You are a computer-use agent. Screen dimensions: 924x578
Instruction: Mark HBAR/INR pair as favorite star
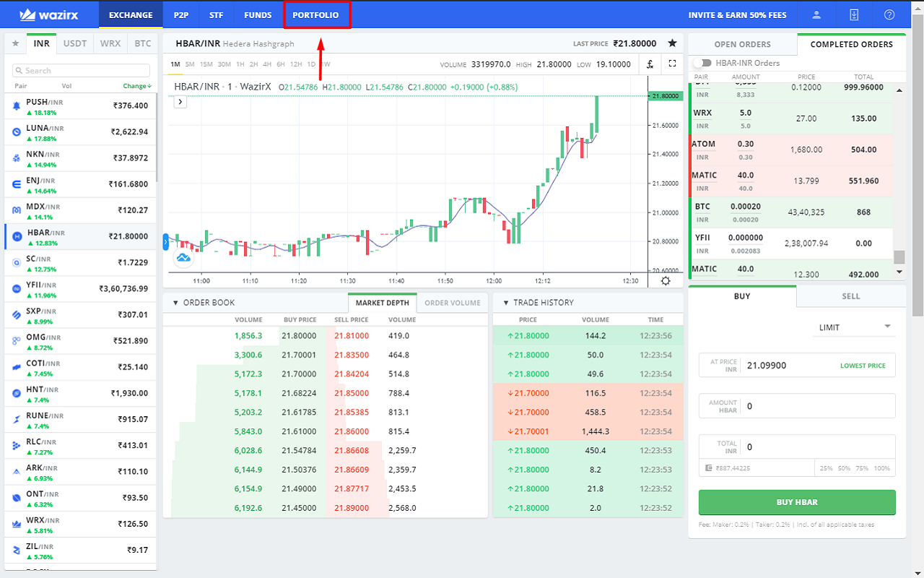(672, 43)
